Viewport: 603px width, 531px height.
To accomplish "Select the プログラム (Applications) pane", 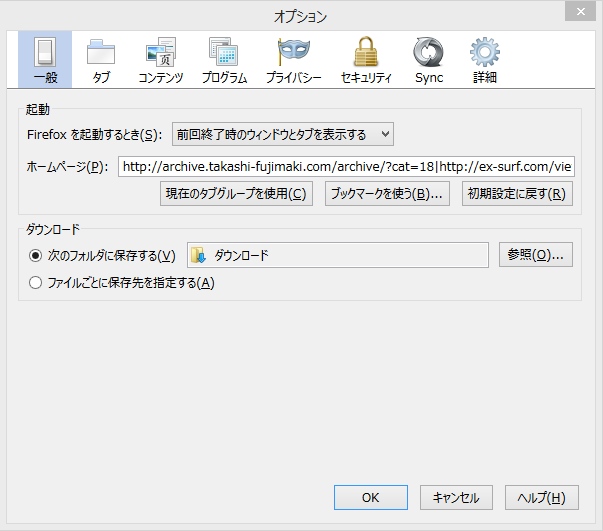I will pos(224,60).
